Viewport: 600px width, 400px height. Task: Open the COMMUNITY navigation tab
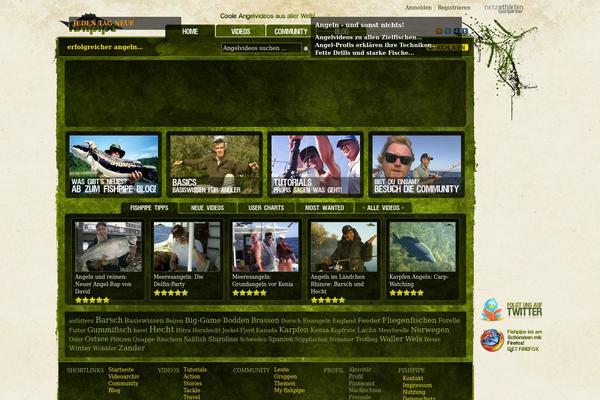(x=289, y=31)
